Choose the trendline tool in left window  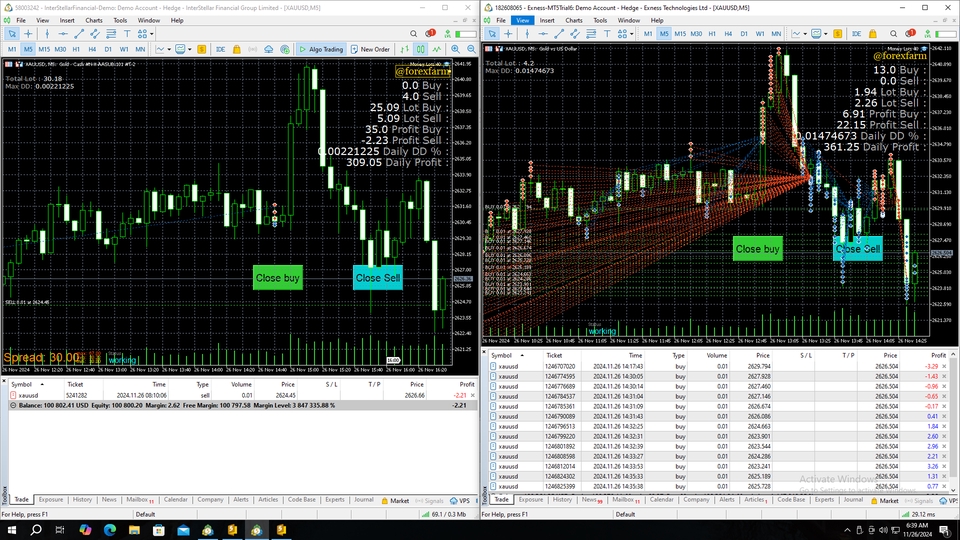[79, 34]
